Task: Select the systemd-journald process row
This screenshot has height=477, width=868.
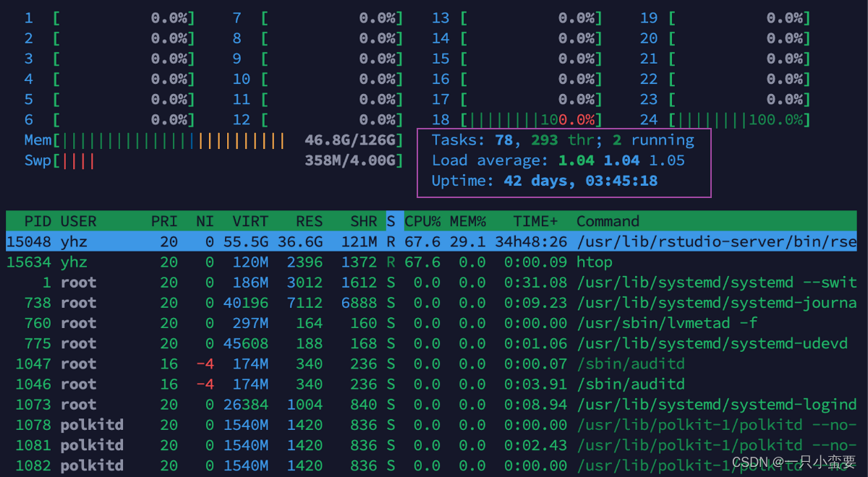Action: (x=431, y=303)
